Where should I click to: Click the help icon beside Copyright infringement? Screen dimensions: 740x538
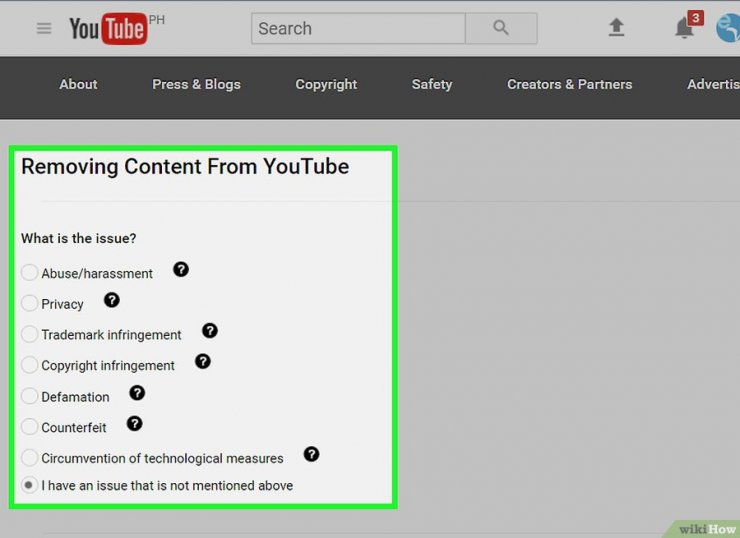click(202, 361)
